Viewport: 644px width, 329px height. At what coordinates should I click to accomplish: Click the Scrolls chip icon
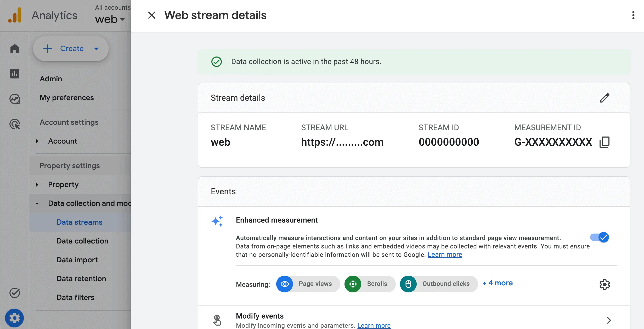click(x=353, y=284)
